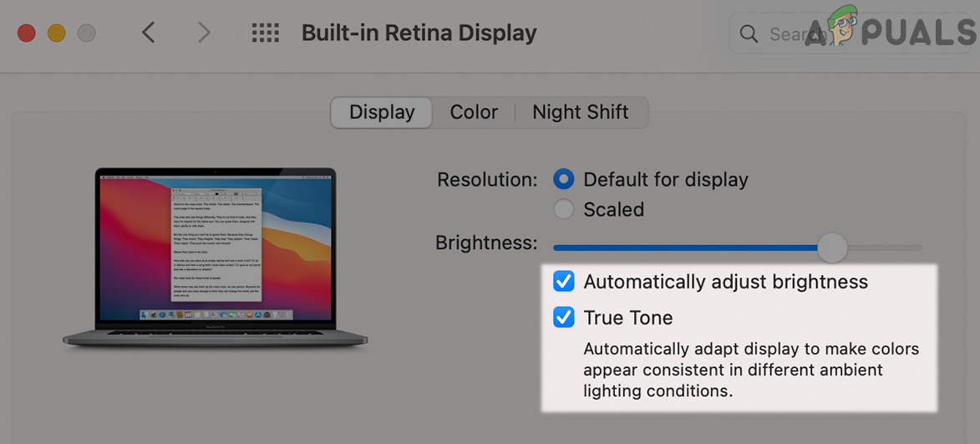The width and height of the screenshot is (980, 444).
Task: Show all preferences via grid icon
Action: (265, 33)
